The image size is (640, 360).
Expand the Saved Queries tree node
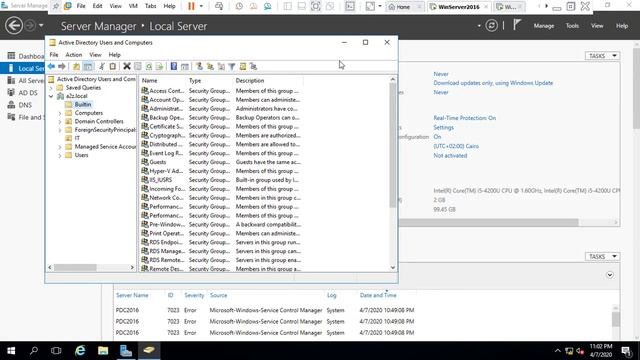pos(51,88)
